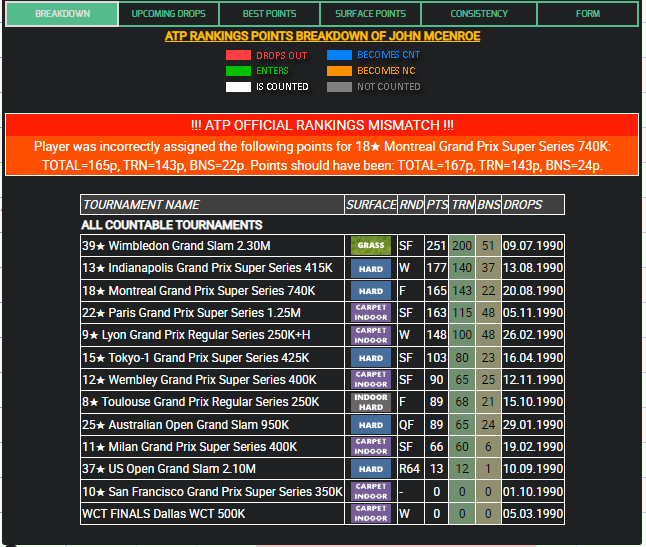Select '10★ San Francisco Grand Prix Super Series 350K'
This screenshot has height=547, width=646.
tap(322, 492)
